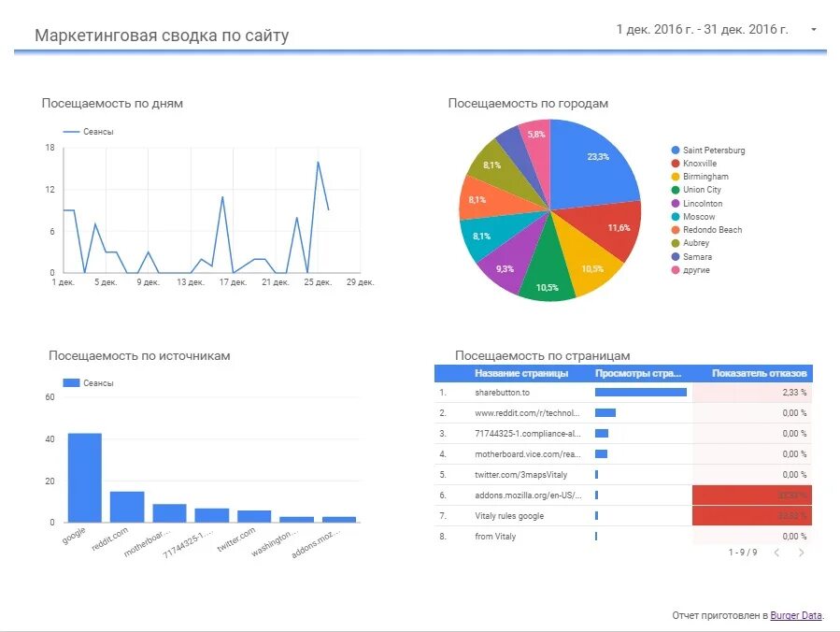The width and height of the screenshot is (840, 632).
Task: Sort by Просмотры стра... column header
Action: pos(638,373)
